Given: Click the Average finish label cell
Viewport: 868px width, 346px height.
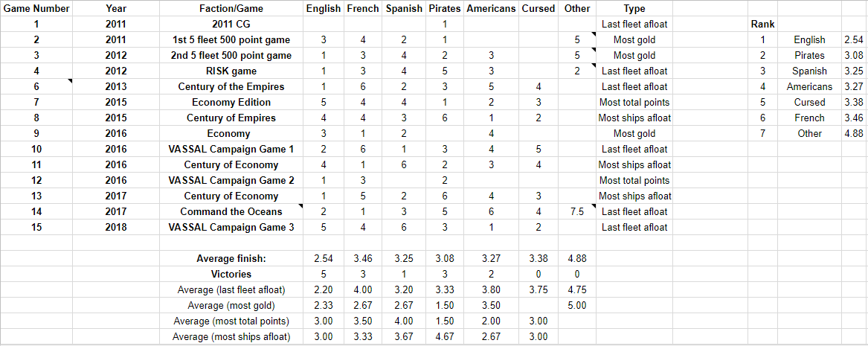Looking at the screenshot, I should 231,258.
